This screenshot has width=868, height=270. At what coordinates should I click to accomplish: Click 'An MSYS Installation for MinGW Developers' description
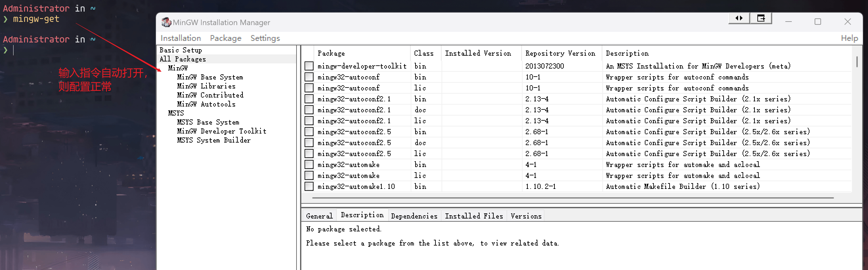698,66
